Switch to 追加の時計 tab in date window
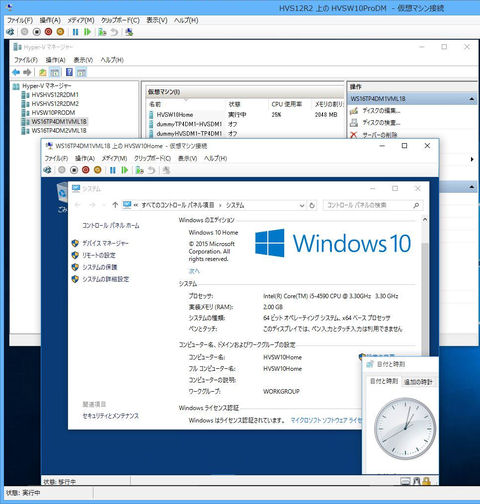Screen dimensions: 480x504 point(418,382)
